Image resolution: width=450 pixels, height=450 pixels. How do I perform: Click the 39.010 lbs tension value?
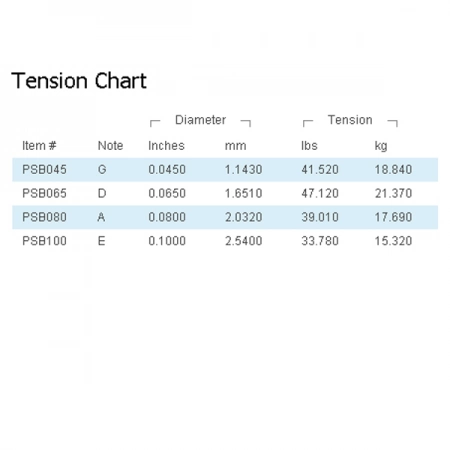click(320, 217)
